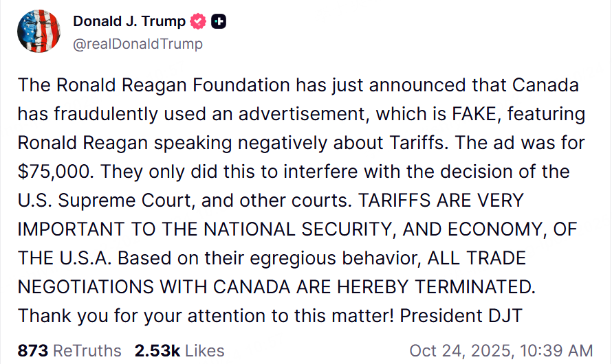Viewport: 612px width, 364px height.
Task: View the 873 ReTruths list
Action: click(x=69, y=350)
